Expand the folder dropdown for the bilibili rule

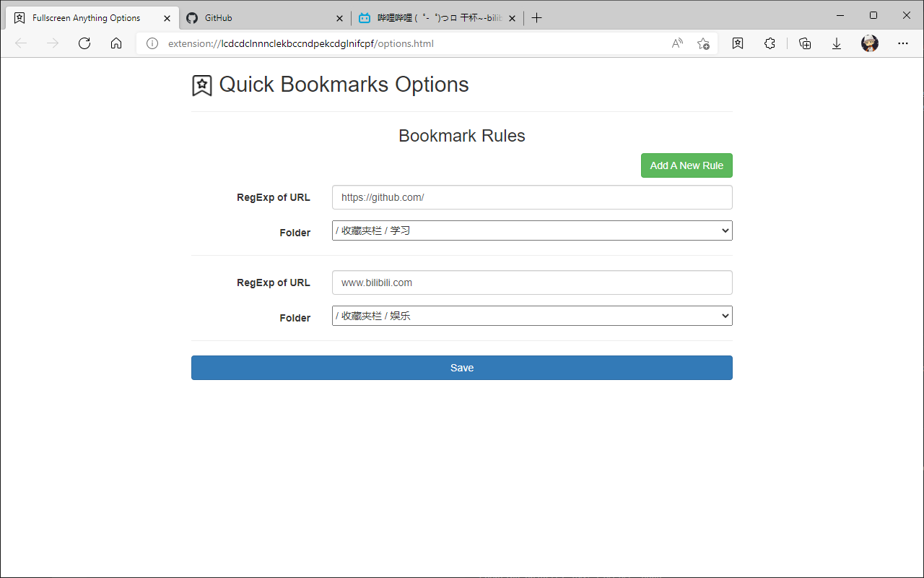[x=532, y=316]
